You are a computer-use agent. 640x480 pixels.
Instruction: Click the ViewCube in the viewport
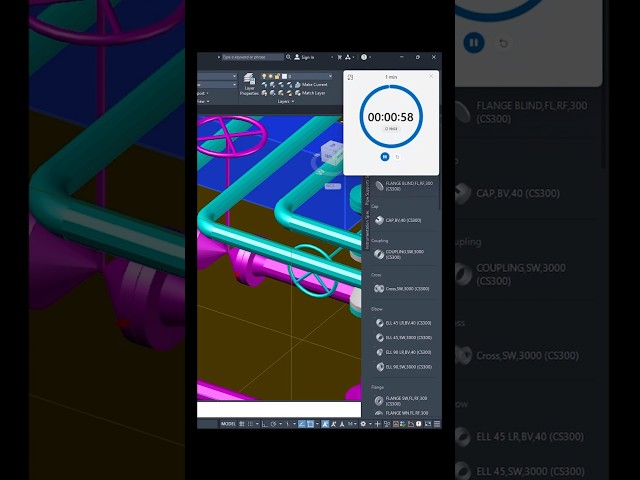(331, 154)
